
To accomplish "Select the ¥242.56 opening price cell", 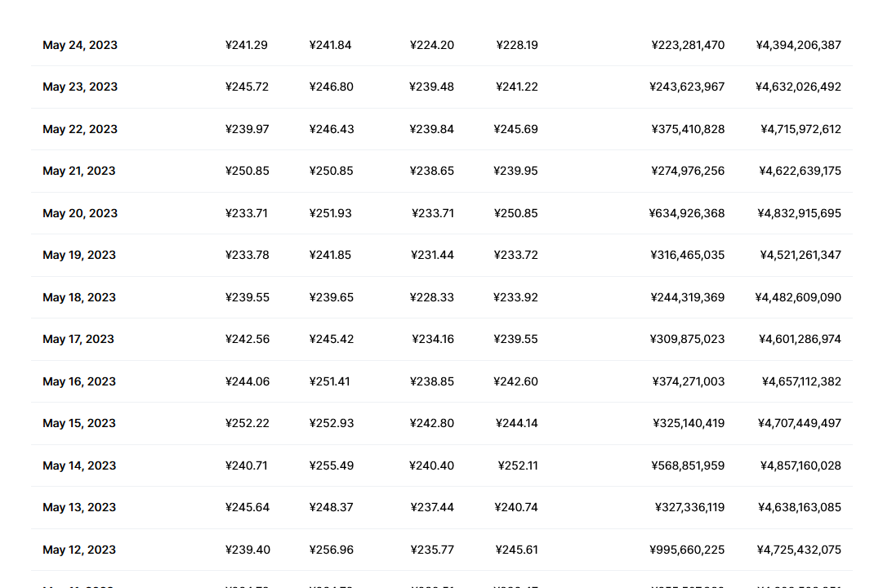I will (x=247, y=339).
